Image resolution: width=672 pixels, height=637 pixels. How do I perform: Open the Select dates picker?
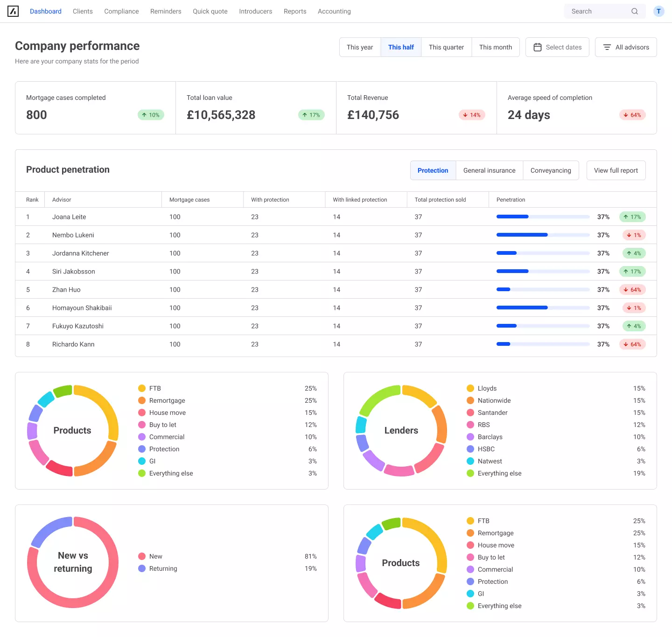click(x=557, y=47)
